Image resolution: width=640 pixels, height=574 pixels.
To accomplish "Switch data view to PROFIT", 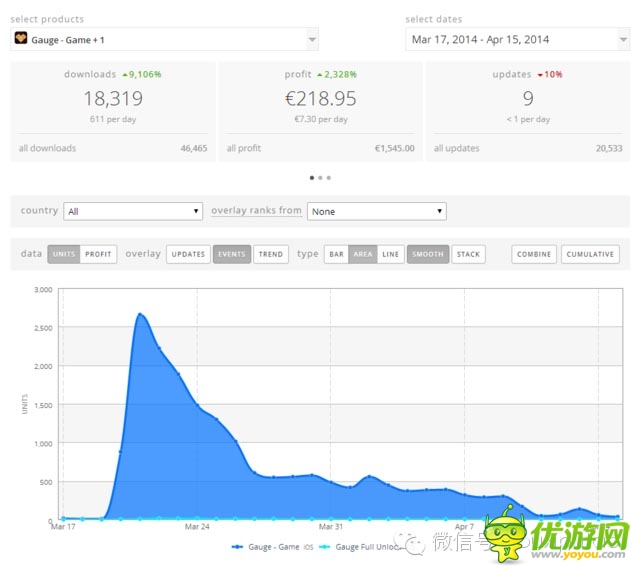I will [x=98, y=254].
